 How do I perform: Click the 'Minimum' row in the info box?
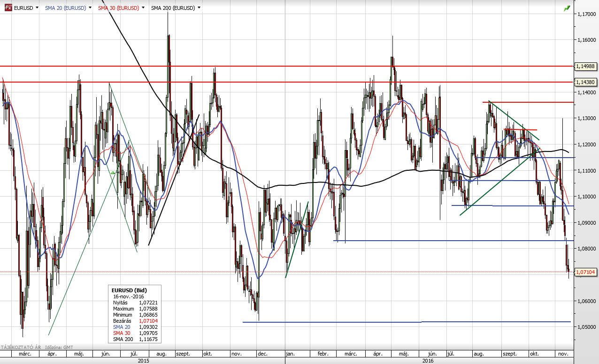tap(136, 315)
